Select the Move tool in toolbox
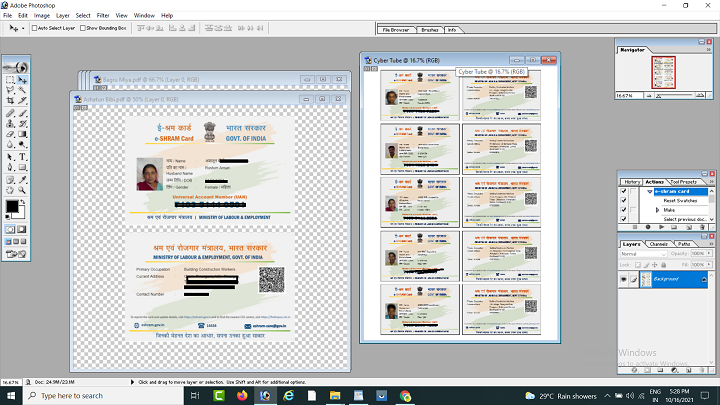The width and height of the screenshot is (720, 405). [22, 80]
